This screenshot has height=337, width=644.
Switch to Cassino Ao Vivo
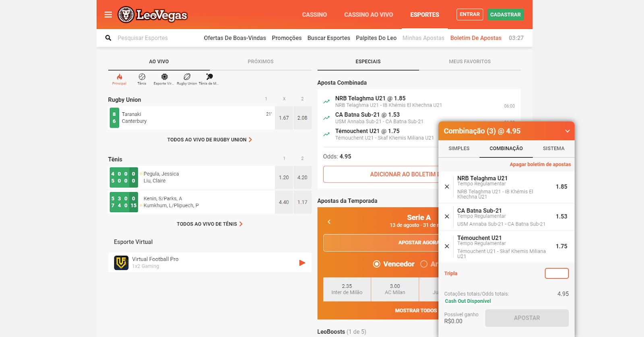(368, 14)
